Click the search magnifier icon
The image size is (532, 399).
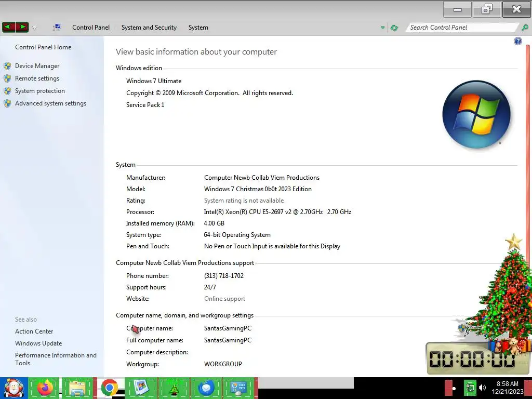click(525, 28)
